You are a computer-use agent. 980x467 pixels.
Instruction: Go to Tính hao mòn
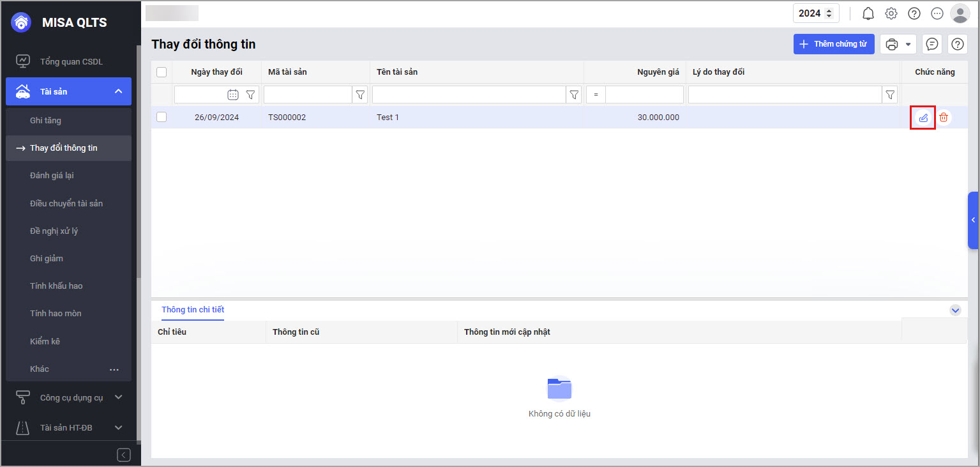click(56, 313)
